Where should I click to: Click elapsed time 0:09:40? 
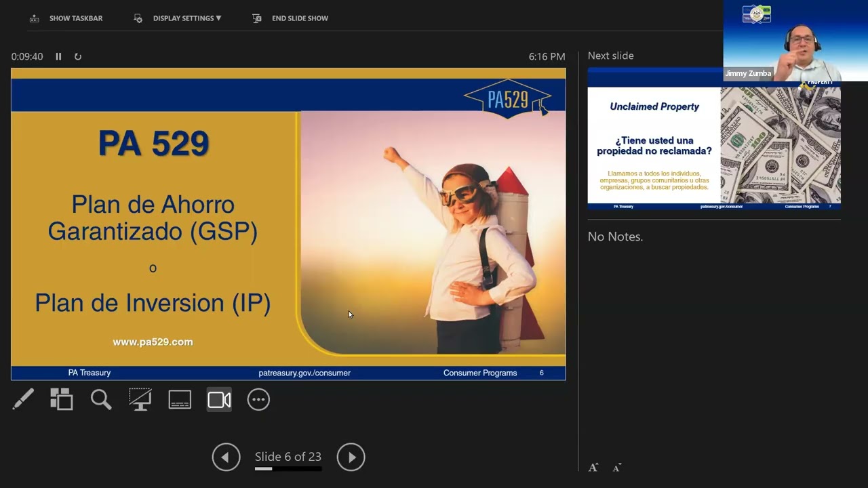(27, 57)
